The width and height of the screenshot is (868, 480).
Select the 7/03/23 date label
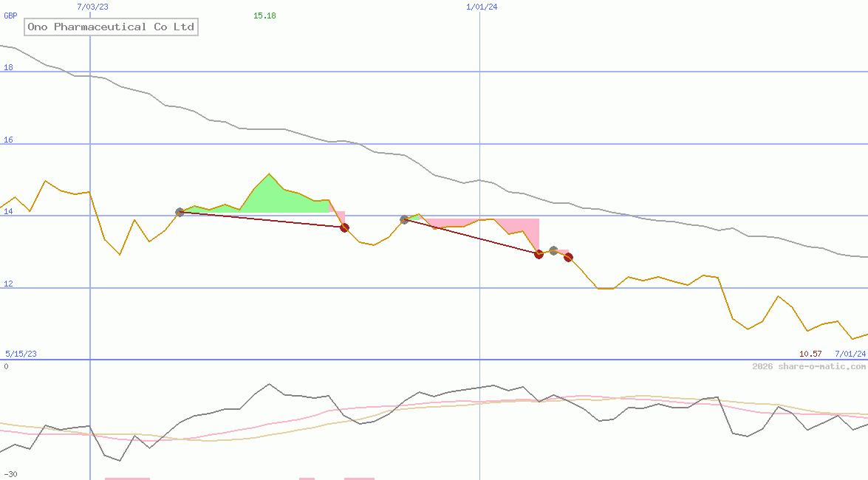coord(92,7)
